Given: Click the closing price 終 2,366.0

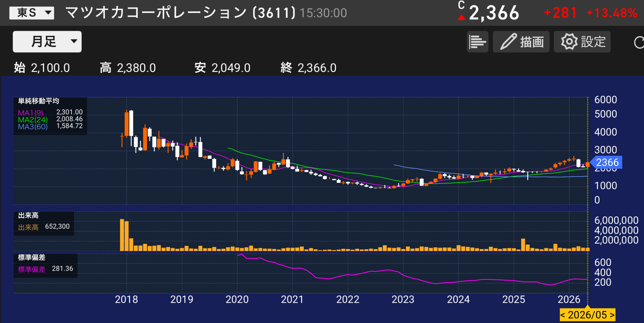Looking at the screenshot, I should pos(308,68).
